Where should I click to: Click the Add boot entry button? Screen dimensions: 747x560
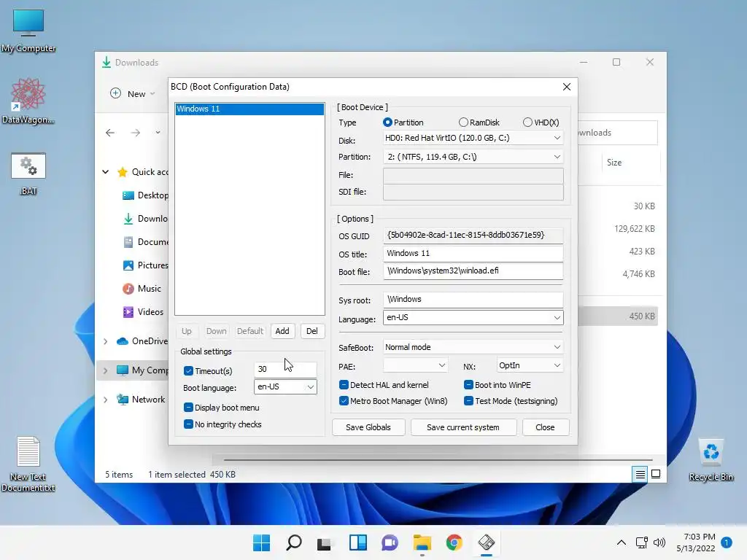(x=282, y=331)
